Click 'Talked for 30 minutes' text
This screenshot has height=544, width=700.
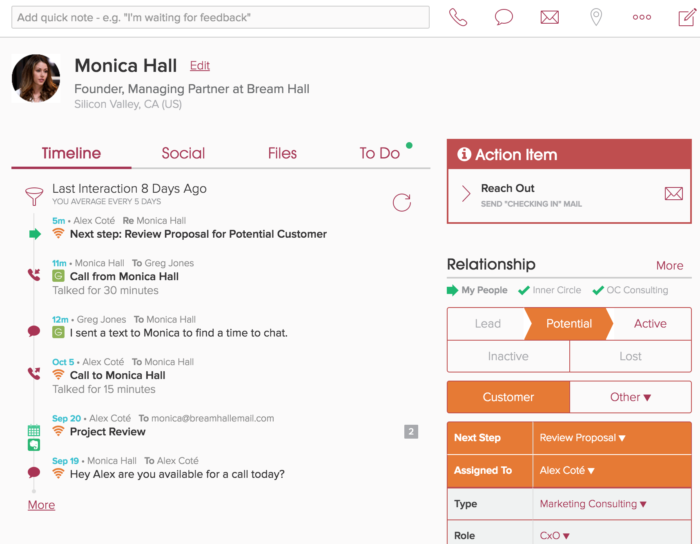(105, 290)
